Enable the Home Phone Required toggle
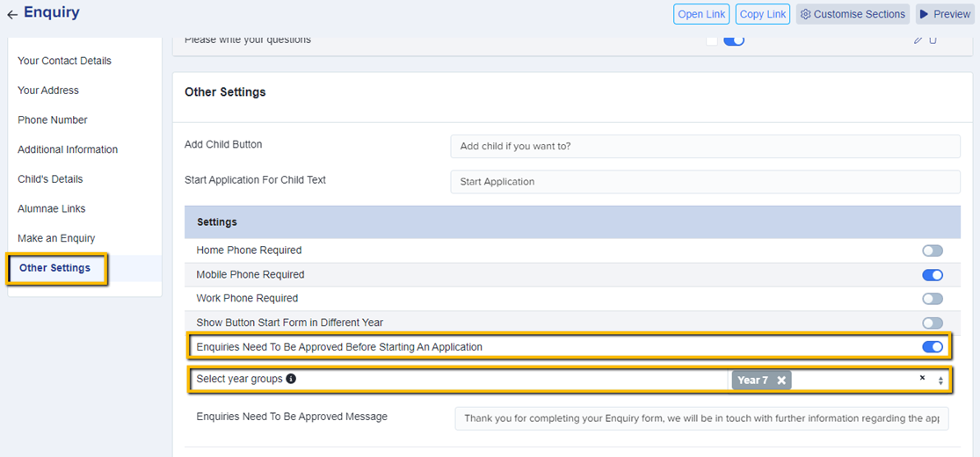 pos(932,250)
